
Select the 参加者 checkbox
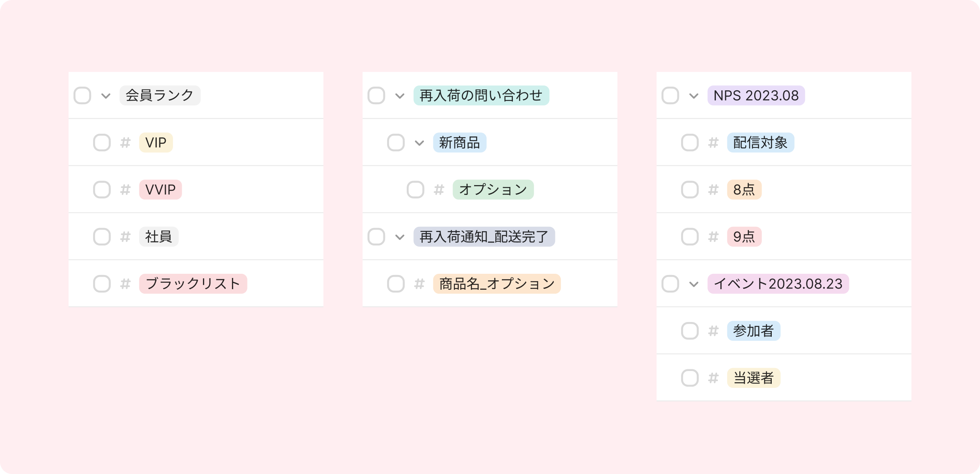tap(690, 331)
